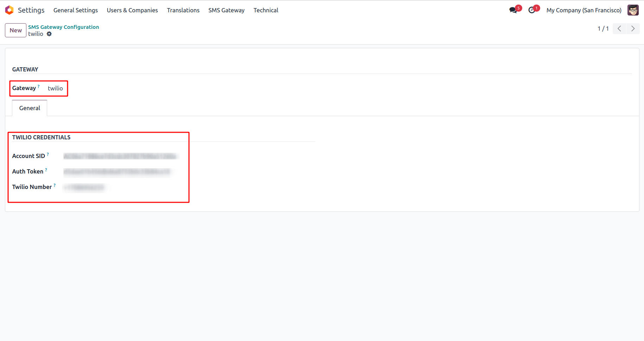This screenshot has width=644, height=341.
Task: Click the Odoo Settings app logo
Action: [10, 10]
